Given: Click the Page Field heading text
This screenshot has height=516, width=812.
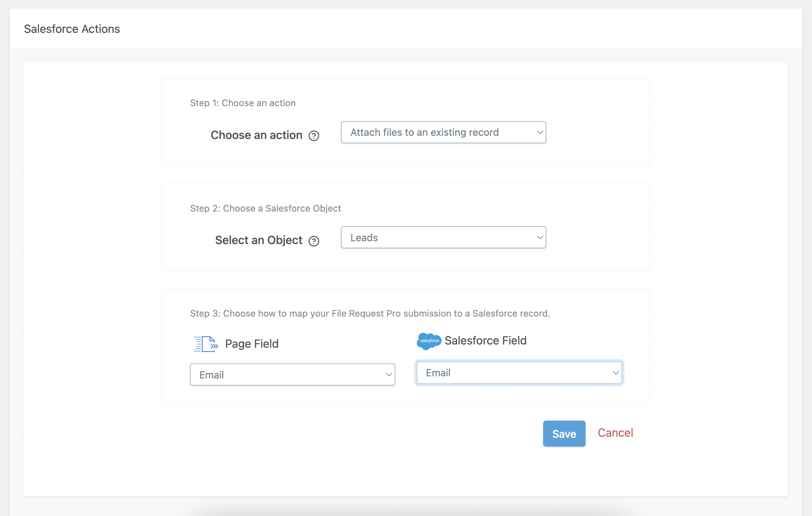Looking at the screenshot, I should point(252,344).
